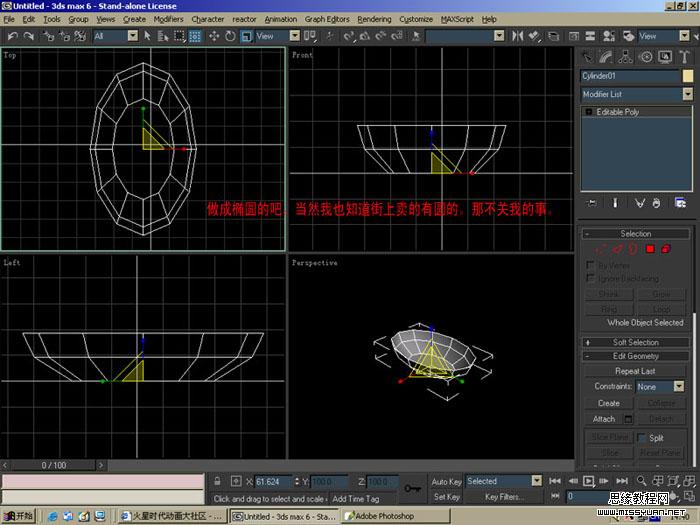Image resolution: width=700 pixels, height=525 pixels.
Task: Click Use Pivot Point Center icon
Action: 309,36
